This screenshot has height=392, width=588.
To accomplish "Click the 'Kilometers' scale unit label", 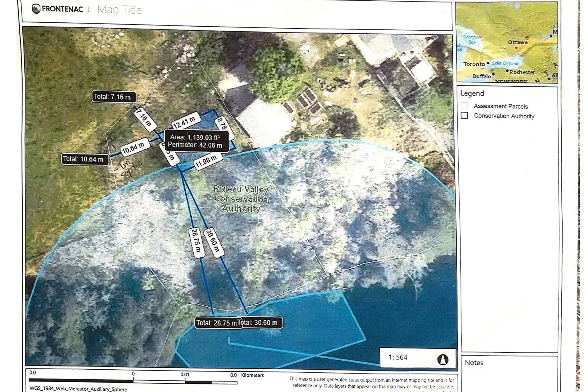I will [x=252, y=375].
